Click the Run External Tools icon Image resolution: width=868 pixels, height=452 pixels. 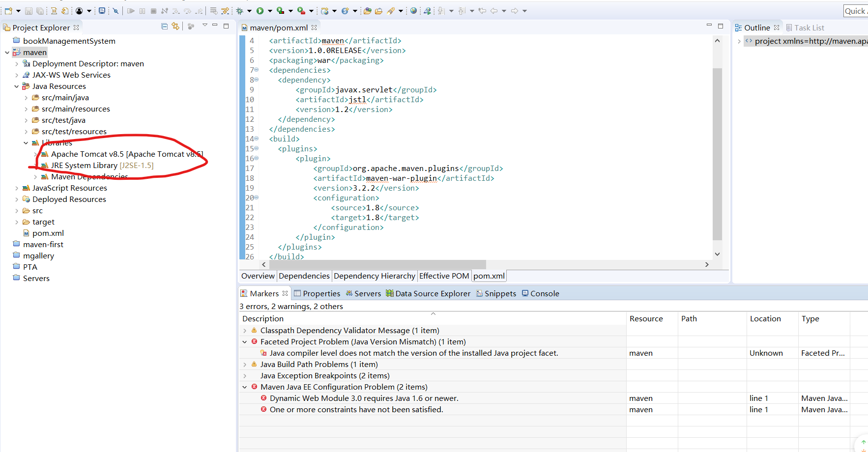coord(301,11)
